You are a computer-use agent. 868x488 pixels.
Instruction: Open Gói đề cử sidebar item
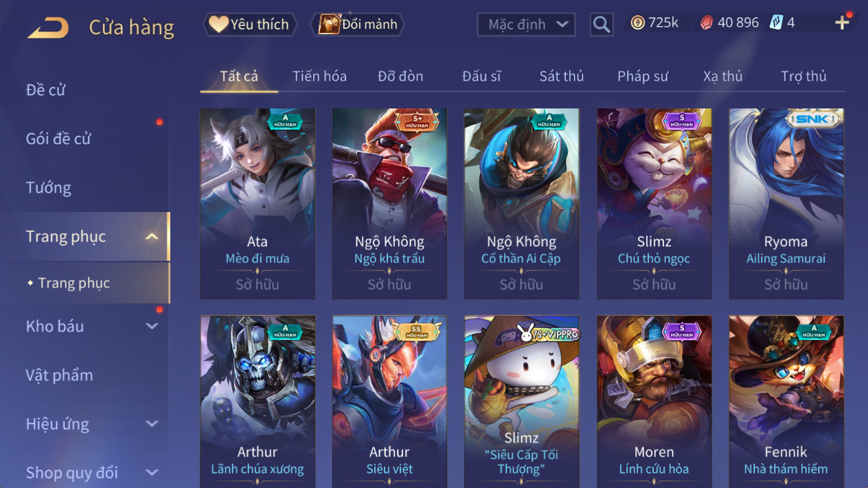pos(58,139)
